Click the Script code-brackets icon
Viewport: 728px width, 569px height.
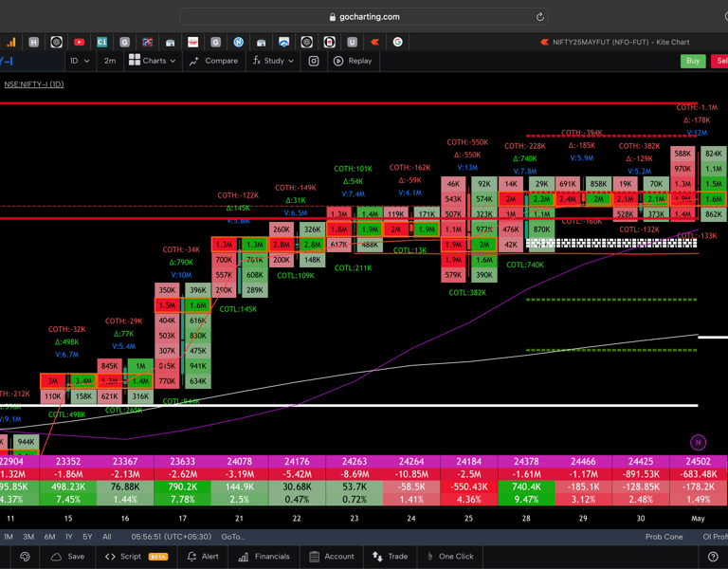(x=110, y=557)
